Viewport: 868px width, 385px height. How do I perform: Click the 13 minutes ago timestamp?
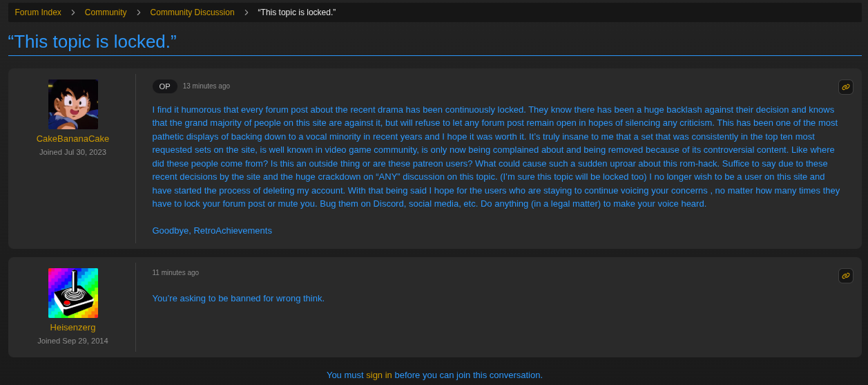(x=206, y=86)
